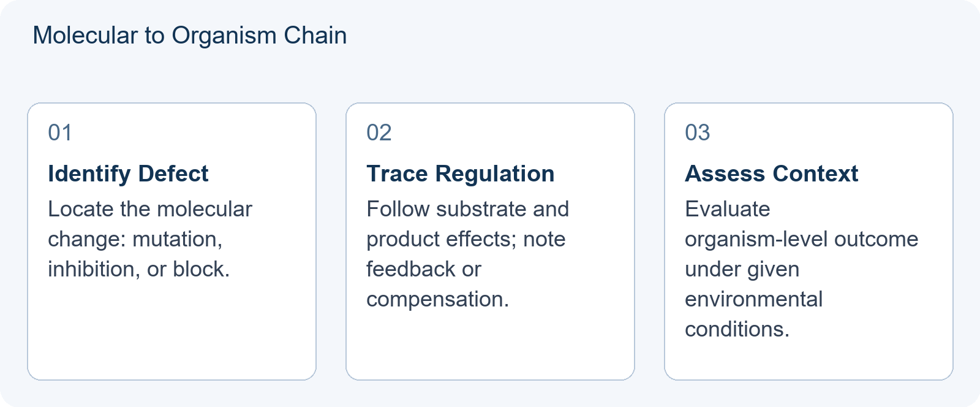The image size is (980, 407).
Task: Select the step number 01 label
Action: pyautogui.click(x=60, y=132)
